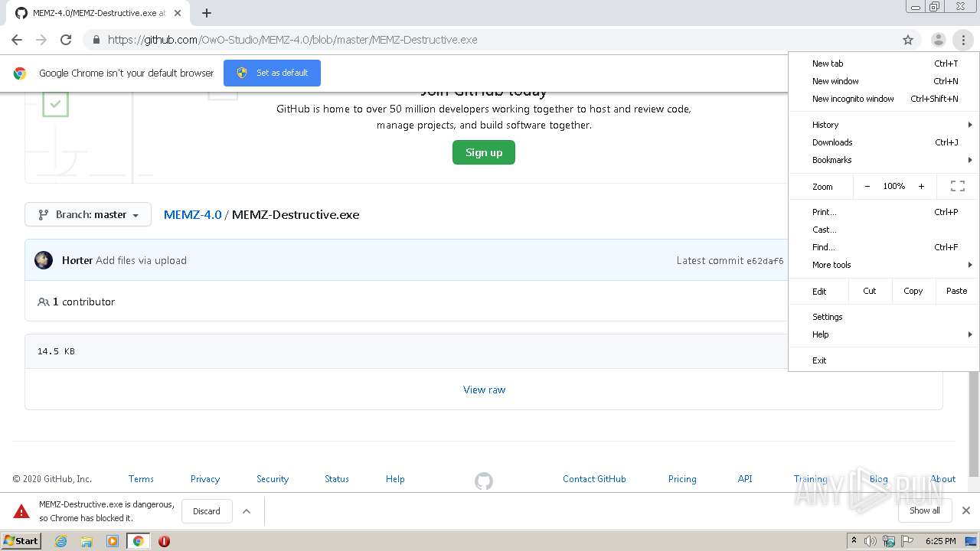Open Windows Explorer folder in taskbar
Screen dimensions: 980x551
click(87, 541)
